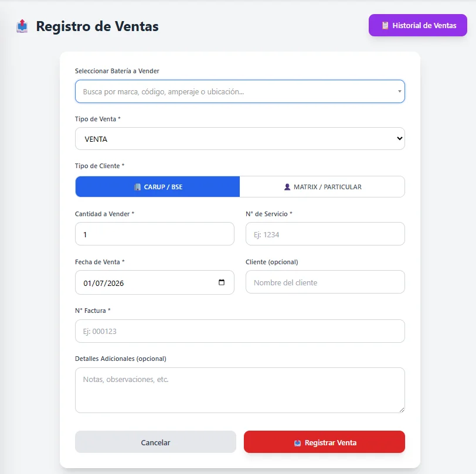Click the Cantidad a Vender field
This screenshot has width=476, height=474.
(155, 234)
